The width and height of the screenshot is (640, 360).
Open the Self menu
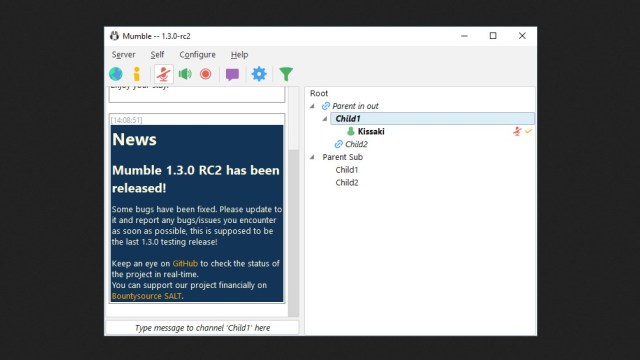coord(157,55)
